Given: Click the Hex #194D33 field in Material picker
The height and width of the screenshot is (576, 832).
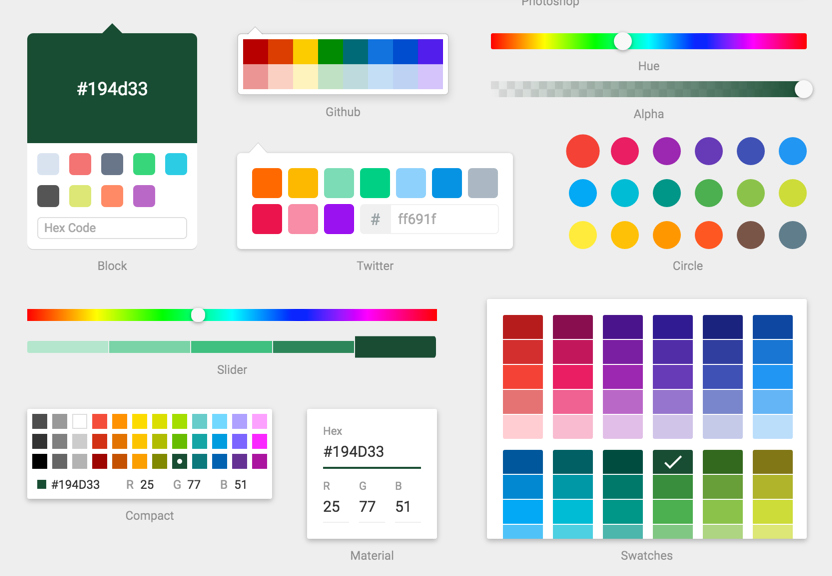Looking at the screenshot, I should pyautogui.click(x=371, y=452).
